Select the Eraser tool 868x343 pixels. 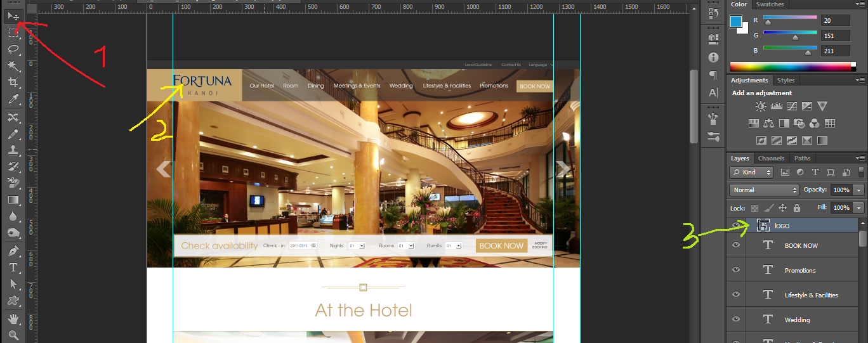[13, 183]
